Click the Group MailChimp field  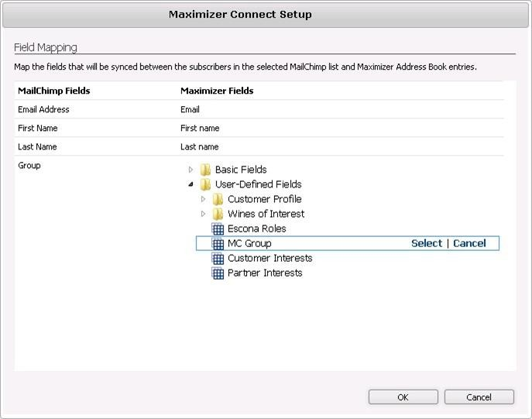click(29, 166)
